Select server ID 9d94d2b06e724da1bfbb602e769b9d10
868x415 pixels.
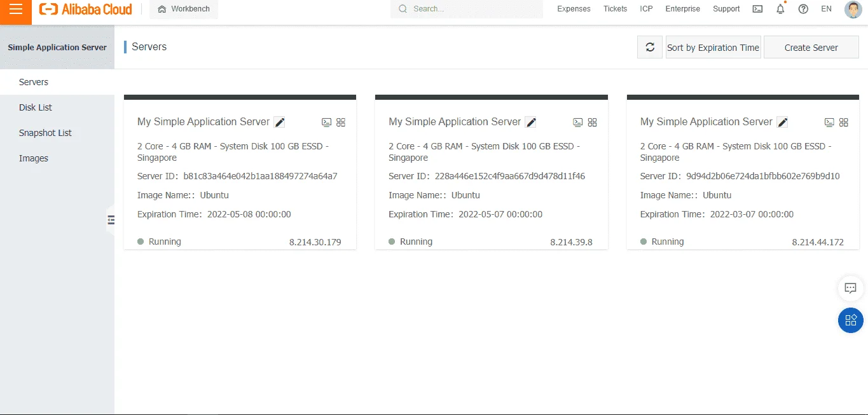763,176
